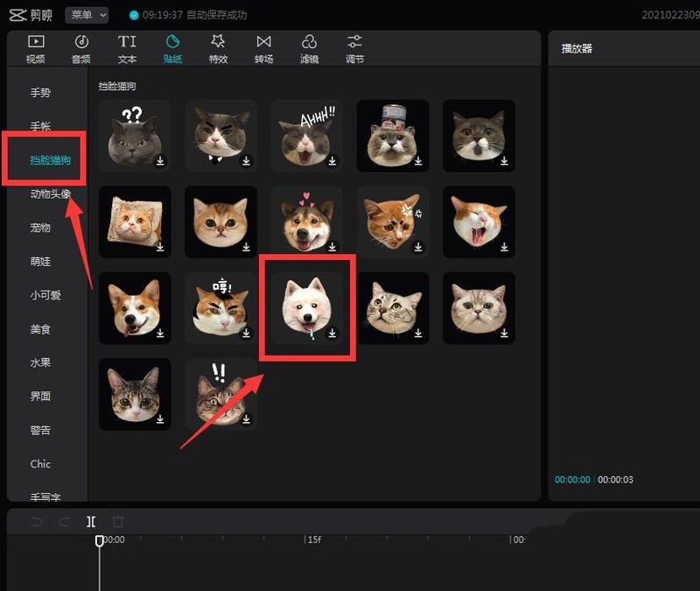
Task: Open the 调节 adjustment panel
Action: coord(355,49)
